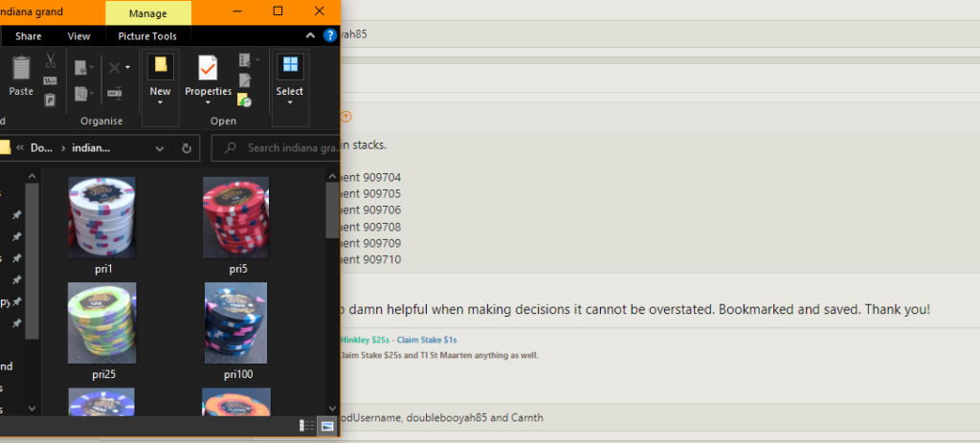Click the Cut scissors icon
This screenshot has width=980, height=443.
[x=51, y=61]
